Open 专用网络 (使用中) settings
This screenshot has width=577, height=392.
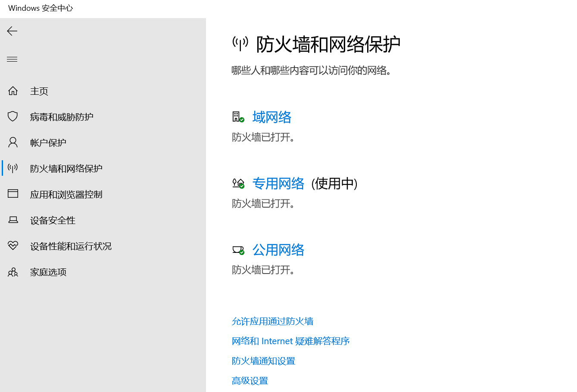tap(278, 184)
